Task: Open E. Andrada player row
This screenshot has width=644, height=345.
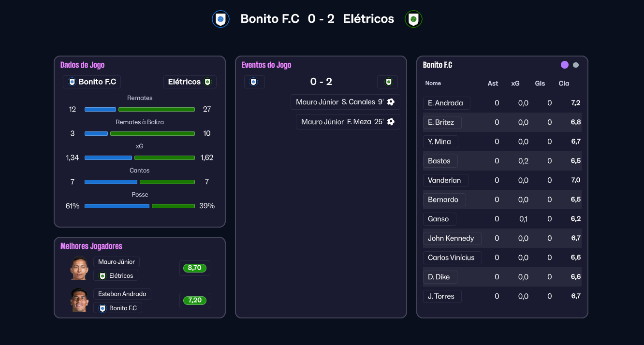Action: (x=446, y=103)
